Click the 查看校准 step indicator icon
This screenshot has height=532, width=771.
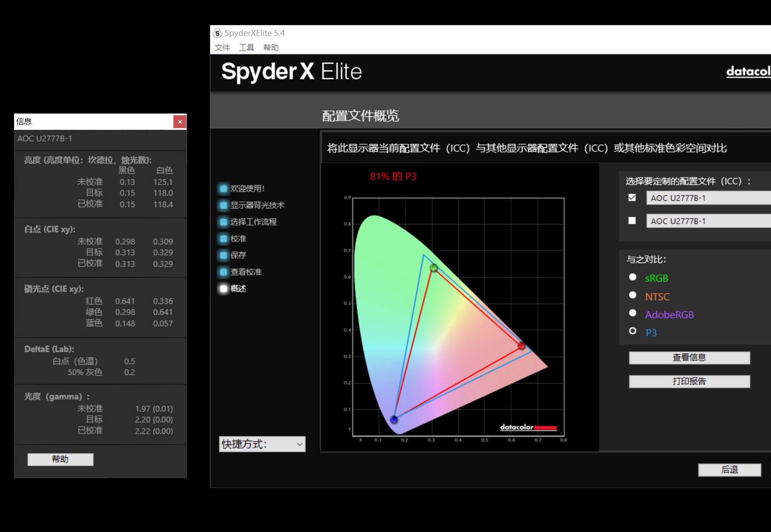(223, 272)
